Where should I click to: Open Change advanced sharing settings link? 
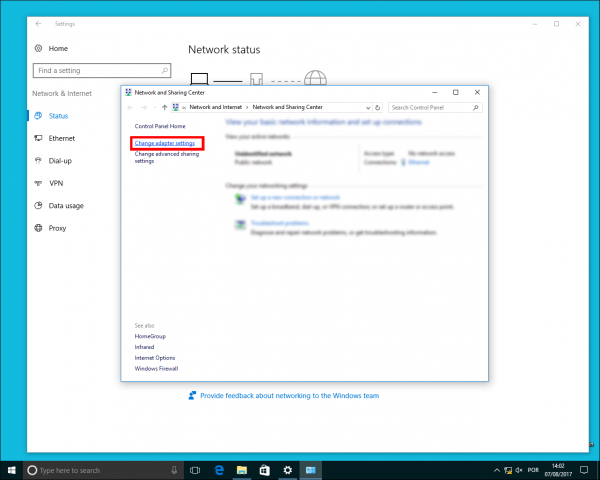pos(166,157)
